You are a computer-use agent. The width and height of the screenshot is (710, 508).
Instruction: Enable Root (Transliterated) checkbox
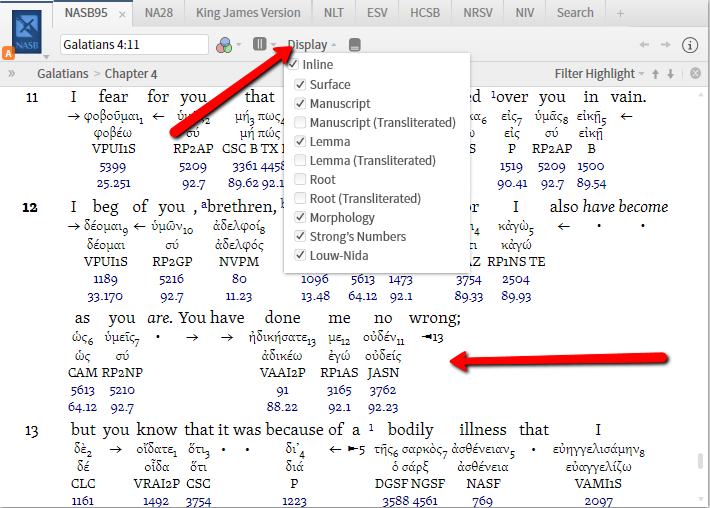coord(300,198)
